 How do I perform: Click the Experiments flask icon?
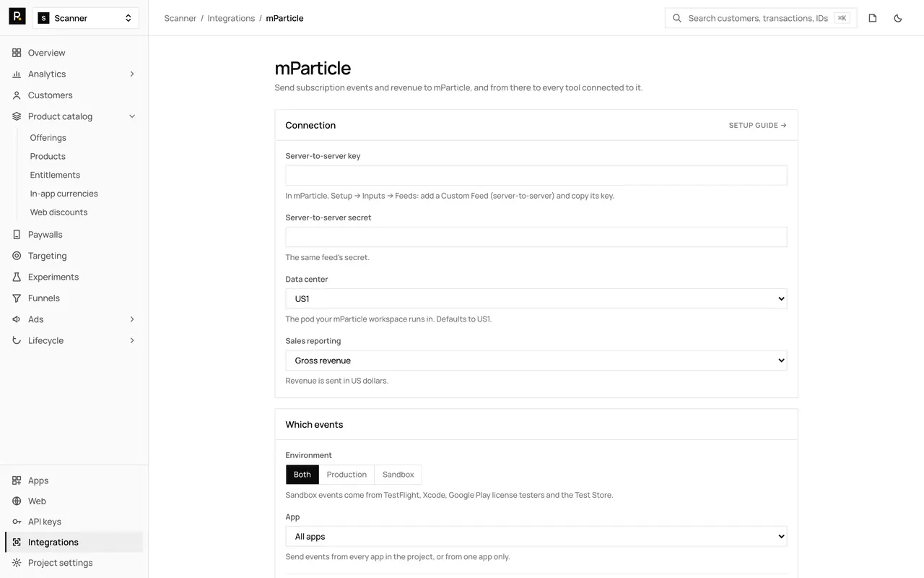click(17, 277)
